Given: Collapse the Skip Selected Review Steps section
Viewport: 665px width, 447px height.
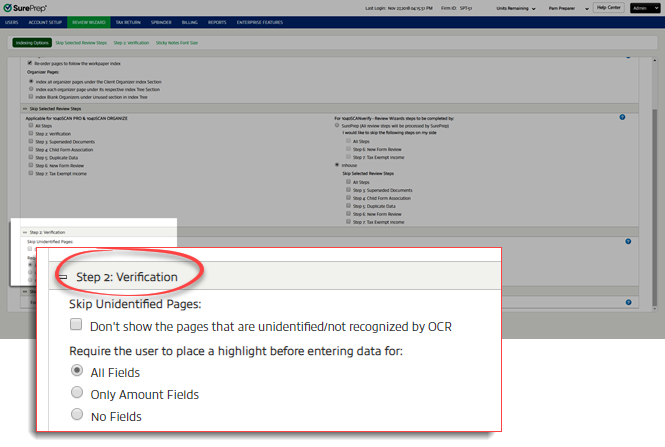Looking at the screenshot, I should (x=25, y=107).
